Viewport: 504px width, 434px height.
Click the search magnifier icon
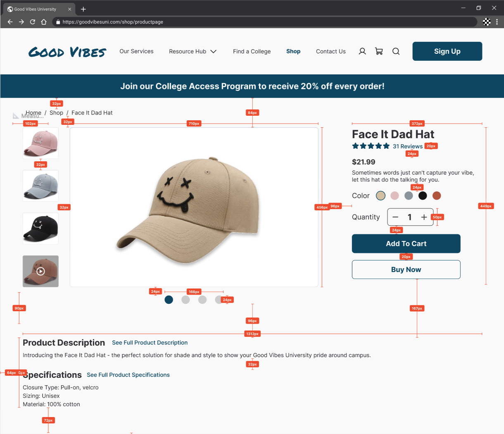tap(396, 51)
